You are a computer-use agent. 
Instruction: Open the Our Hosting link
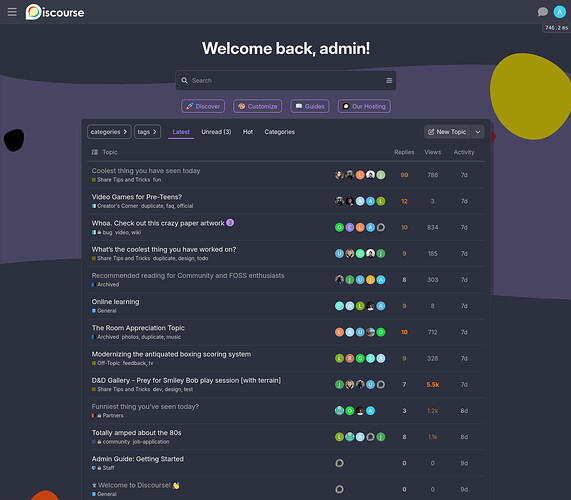pos(364,106)
